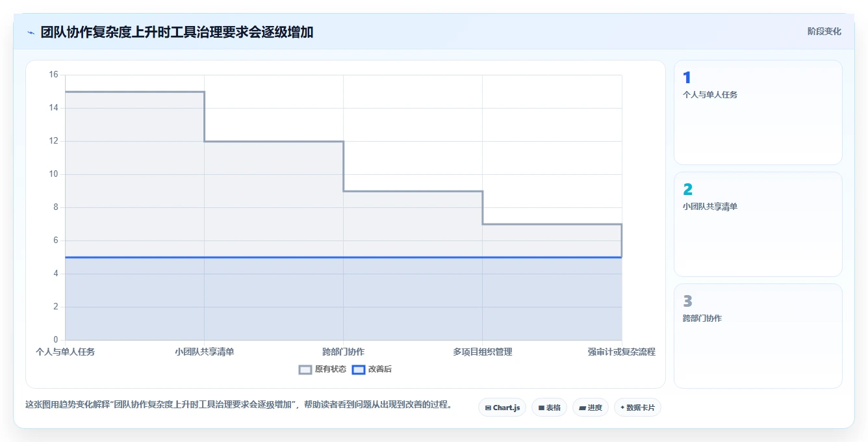This screenshot has width=868, height=442.
Task: Open stage card 1 个人与单人任务
Action: coord(758,112)
